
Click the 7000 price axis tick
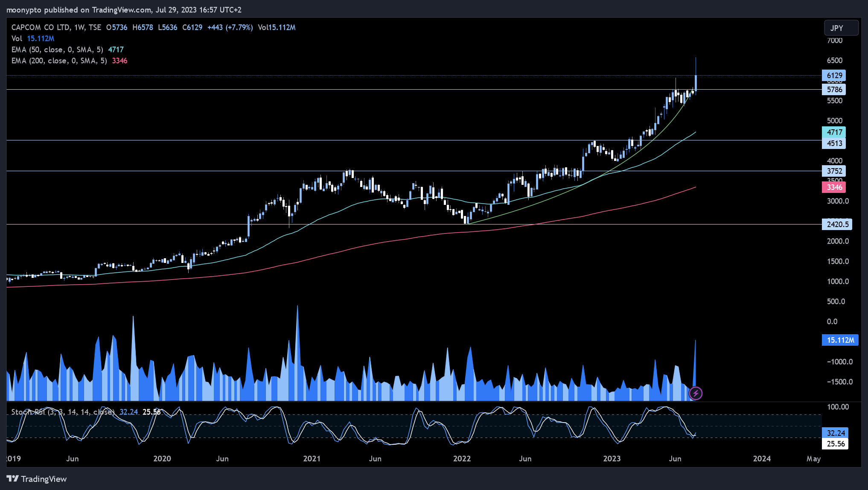[x=835, y=41]
